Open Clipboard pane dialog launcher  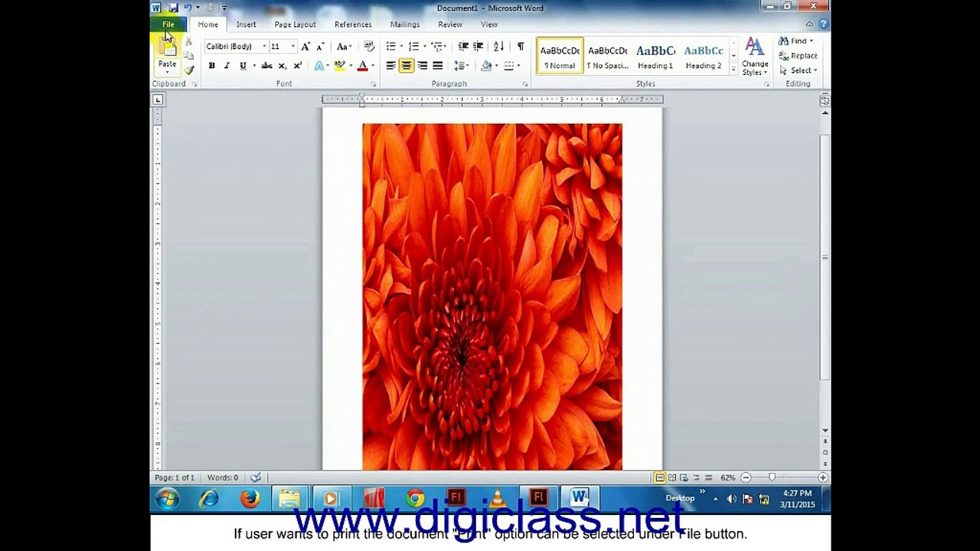[194, 84]
